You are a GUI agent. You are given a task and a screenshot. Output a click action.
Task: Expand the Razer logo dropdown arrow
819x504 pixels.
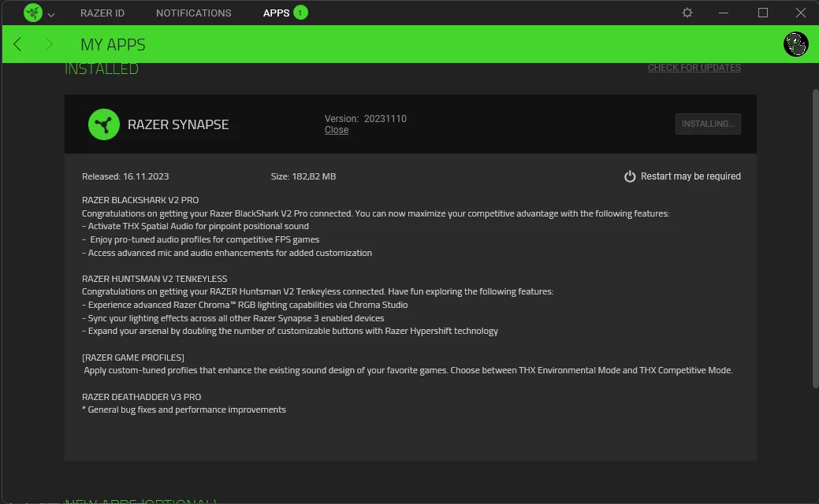pos(51,15)
